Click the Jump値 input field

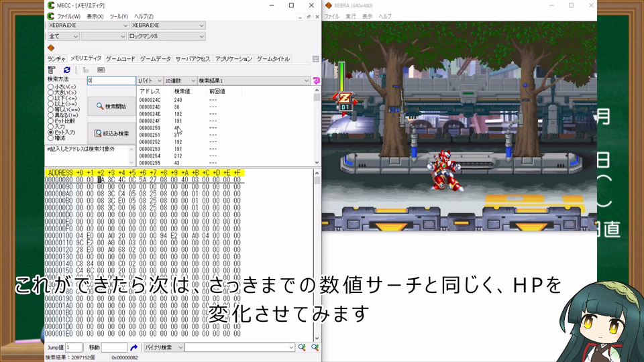click(74, 348)
